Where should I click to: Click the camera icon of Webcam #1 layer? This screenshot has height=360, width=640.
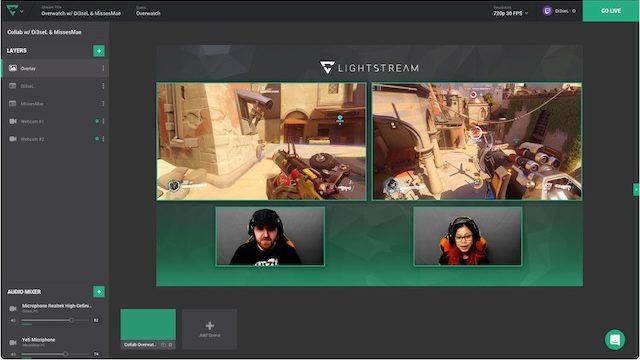[13, 121]
